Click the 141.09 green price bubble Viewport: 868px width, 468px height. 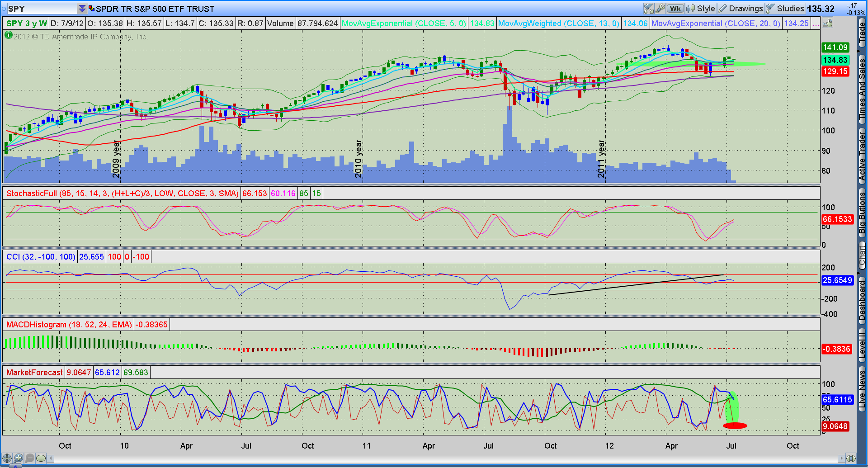click(835, 47)
